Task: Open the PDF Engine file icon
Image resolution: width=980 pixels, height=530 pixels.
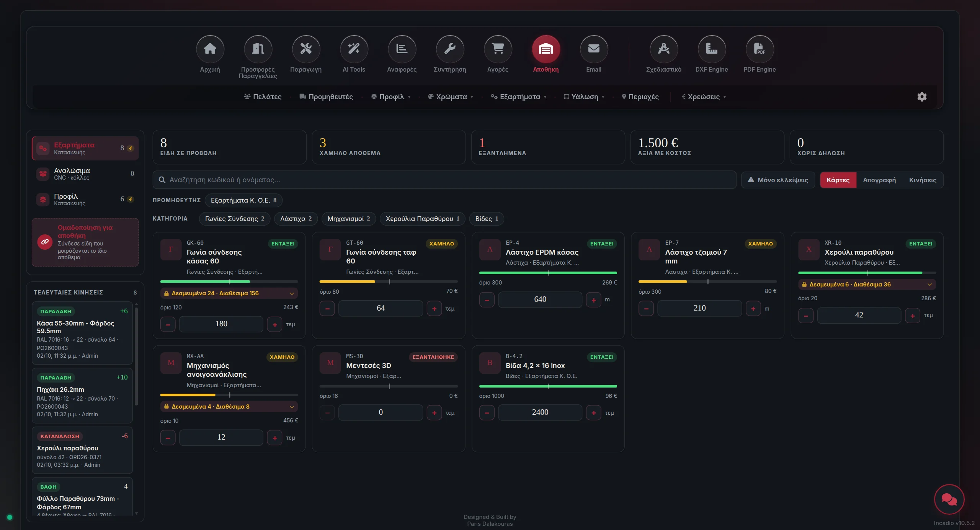Action: 759,49
